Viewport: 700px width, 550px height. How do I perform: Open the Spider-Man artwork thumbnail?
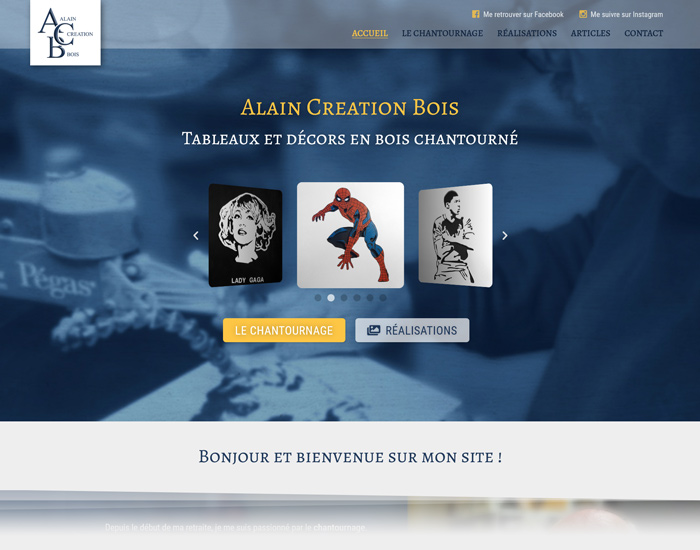[x=350, y=235]
